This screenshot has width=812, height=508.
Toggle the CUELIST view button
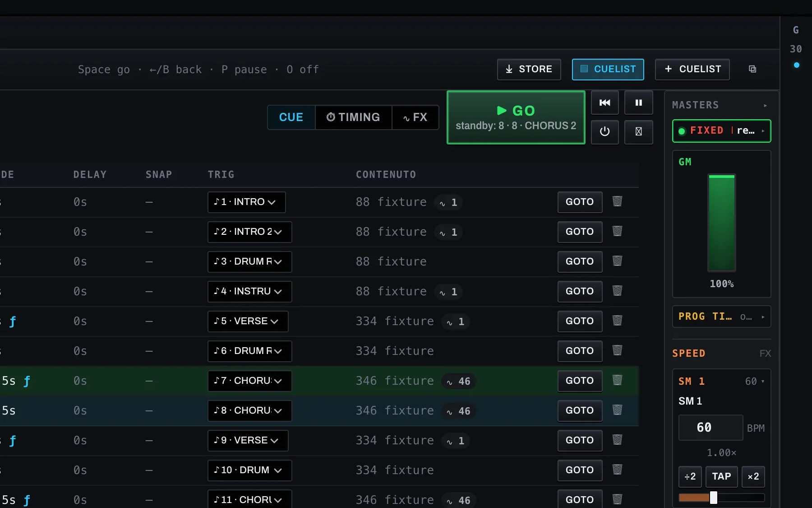(608, 69)
